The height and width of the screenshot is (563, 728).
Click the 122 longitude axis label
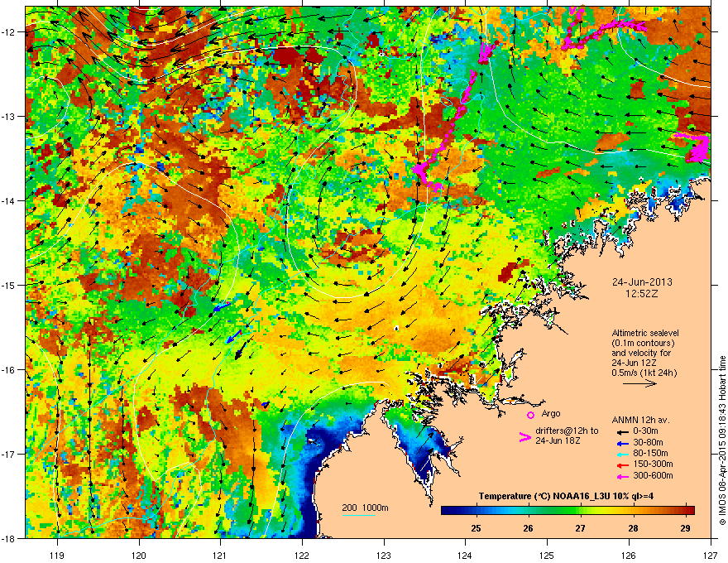301,551
